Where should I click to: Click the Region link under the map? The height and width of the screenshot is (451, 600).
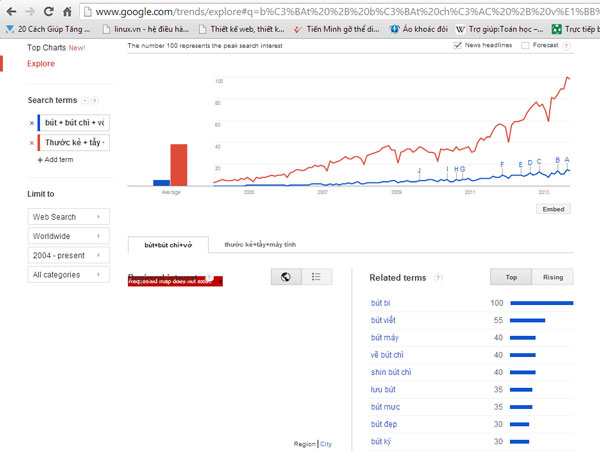tap(305, 444)
